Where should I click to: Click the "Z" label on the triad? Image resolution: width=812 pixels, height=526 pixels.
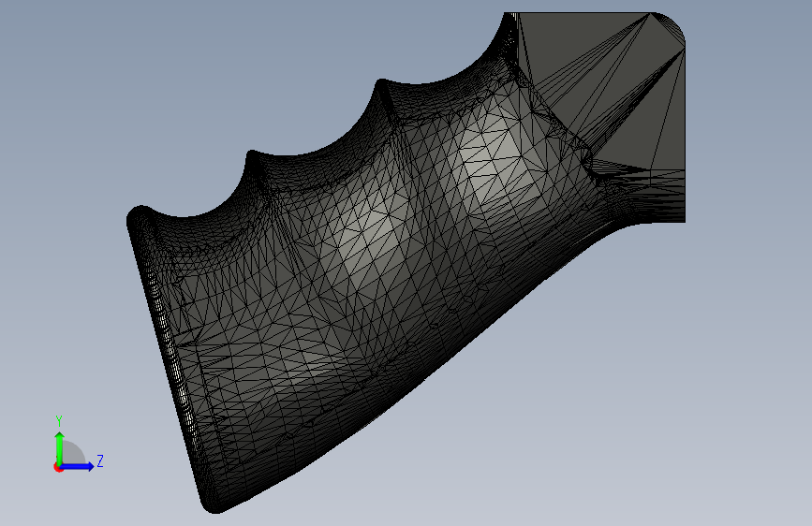(100, 460)
